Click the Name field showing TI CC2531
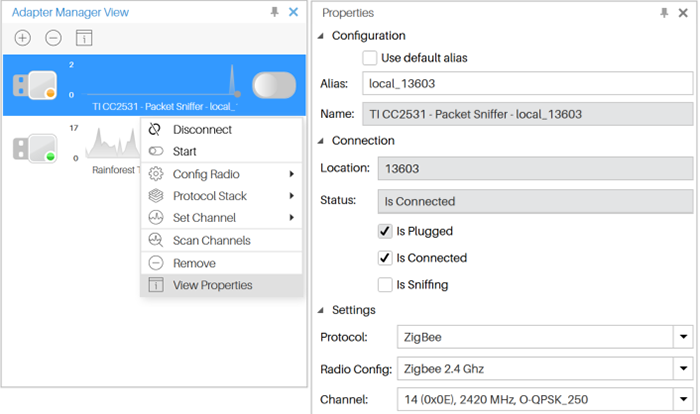This screenshot has width=700, height=414. point(528,114)
